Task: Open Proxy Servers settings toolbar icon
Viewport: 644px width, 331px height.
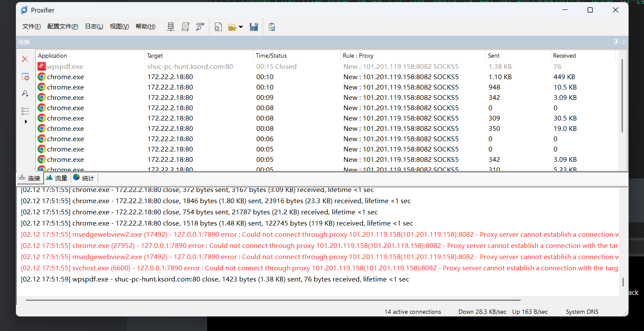Action: [171, 27]
